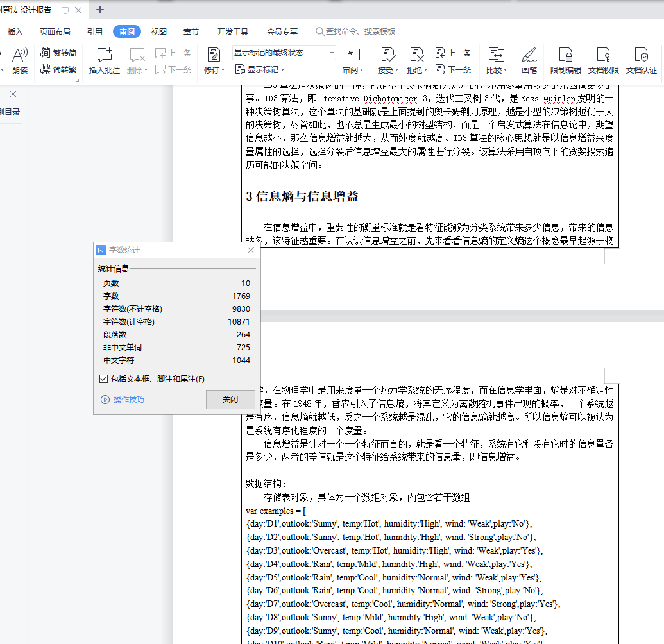This screenshot has width=664, height=644.
Task: Expand the 修订 dropdown arrow
Action: (223, 71)
